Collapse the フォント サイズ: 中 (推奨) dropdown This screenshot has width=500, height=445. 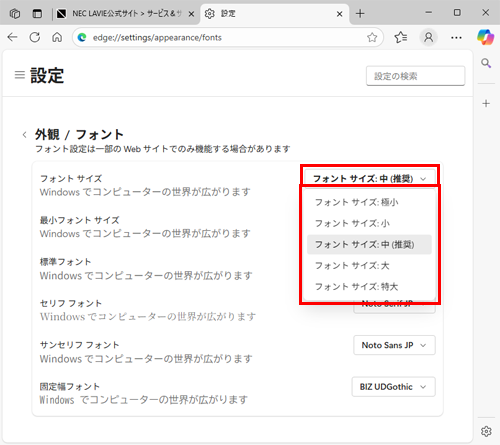[370, 179]
